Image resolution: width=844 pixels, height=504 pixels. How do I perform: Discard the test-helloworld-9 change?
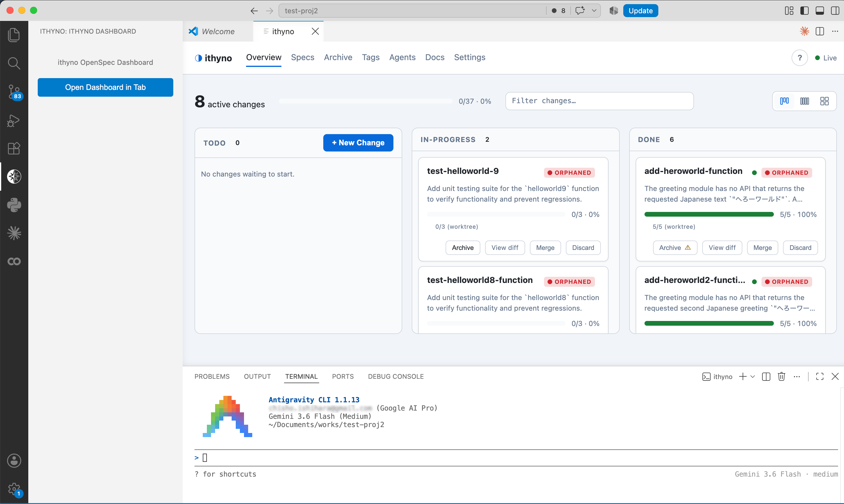(583, 248)
